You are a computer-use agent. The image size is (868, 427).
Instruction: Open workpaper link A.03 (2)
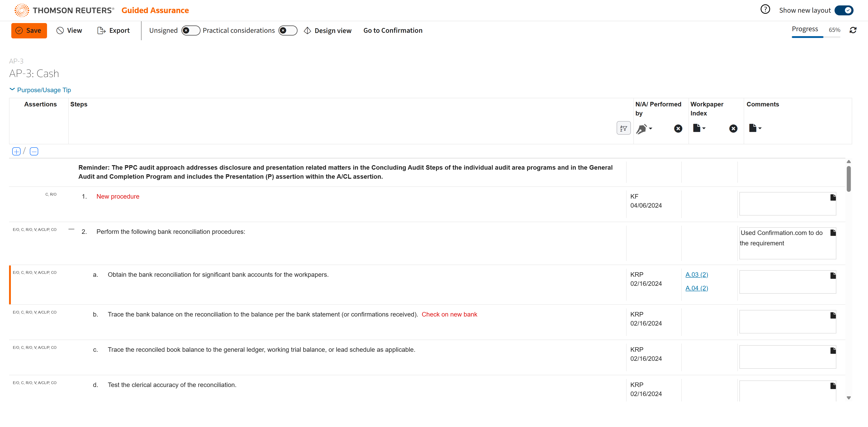[x=696, y=274]
